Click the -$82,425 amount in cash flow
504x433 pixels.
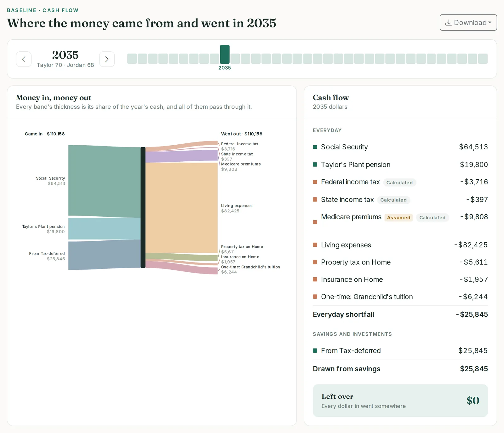(x=471, y=245)
